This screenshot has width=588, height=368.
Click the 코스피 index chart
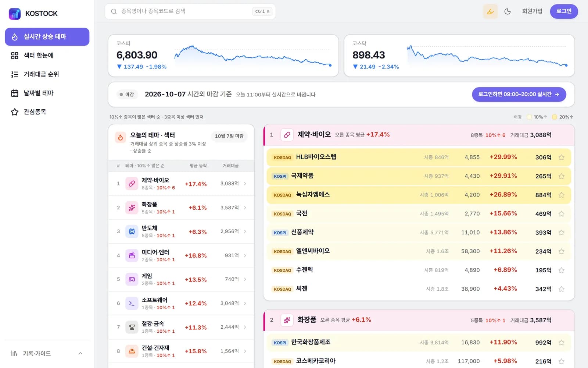point(253,56)
